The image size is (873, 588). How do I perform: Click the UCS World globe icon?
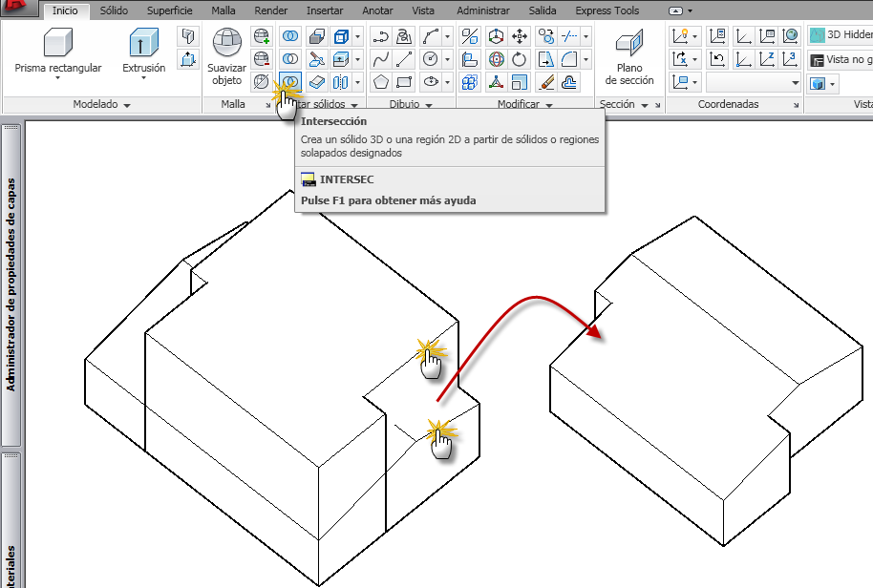tap(790, 36)
